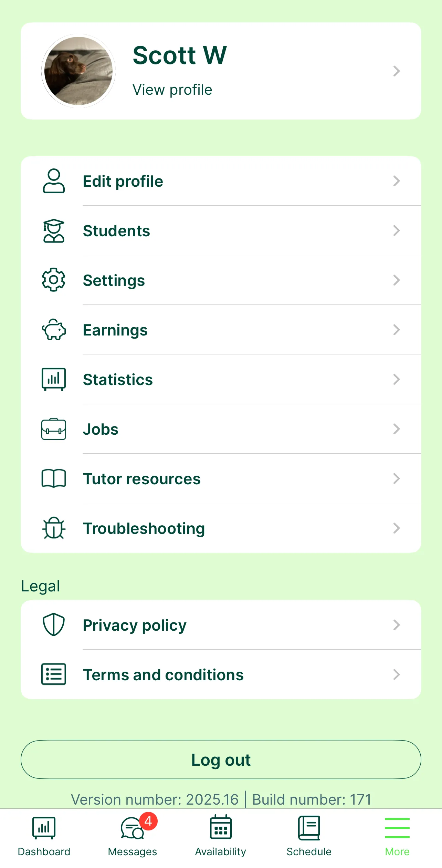Open the chevron next to Scott W
This screenshot has width=442, height=868.
point(397,71)
